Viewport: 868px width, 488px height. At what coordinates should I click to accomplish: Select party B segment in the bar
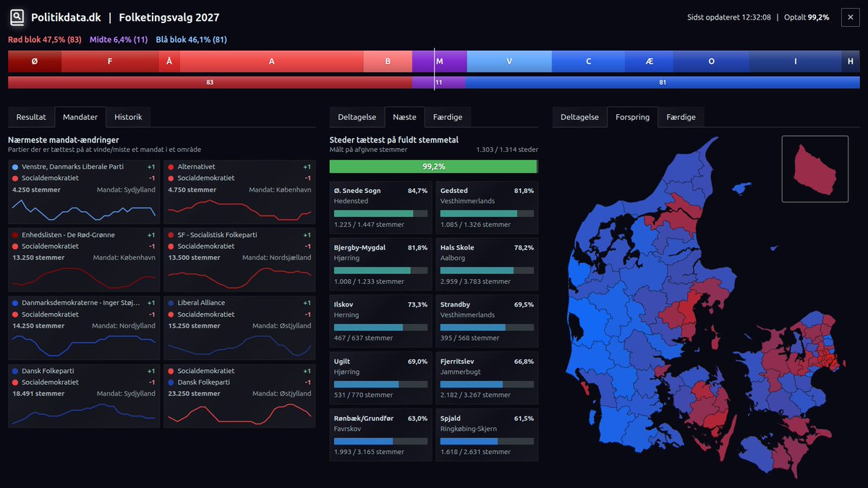[x=388, y=61]
